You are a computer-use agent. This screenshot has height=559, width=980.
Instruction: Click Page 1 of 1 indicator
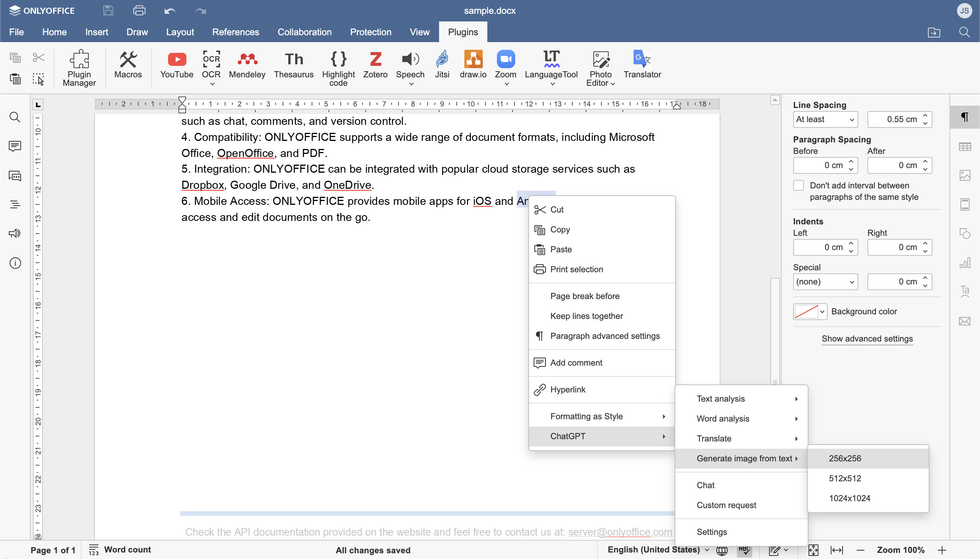coord(53,550)
